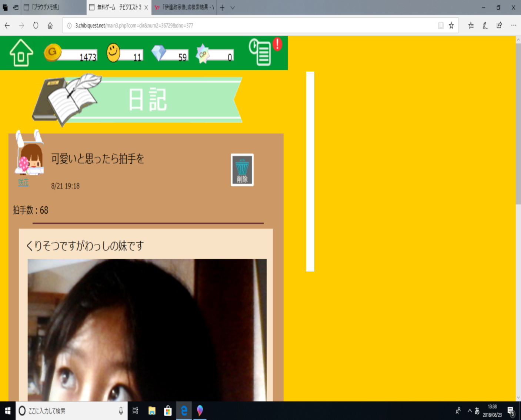The height and width of the screenshot is (420, 521).
Task: Open browser settings and more menu
Action: click(x=513, y=26)
